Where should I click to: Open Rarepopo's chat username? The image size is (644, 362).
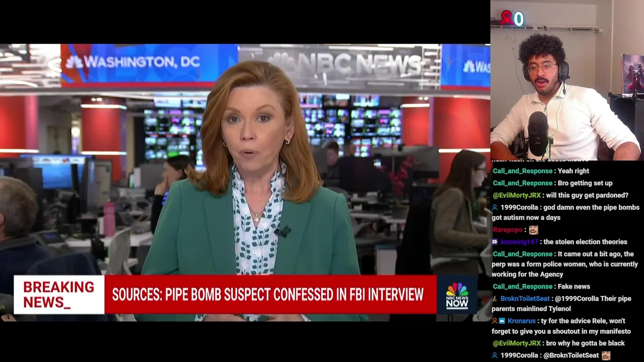point(508,230)
